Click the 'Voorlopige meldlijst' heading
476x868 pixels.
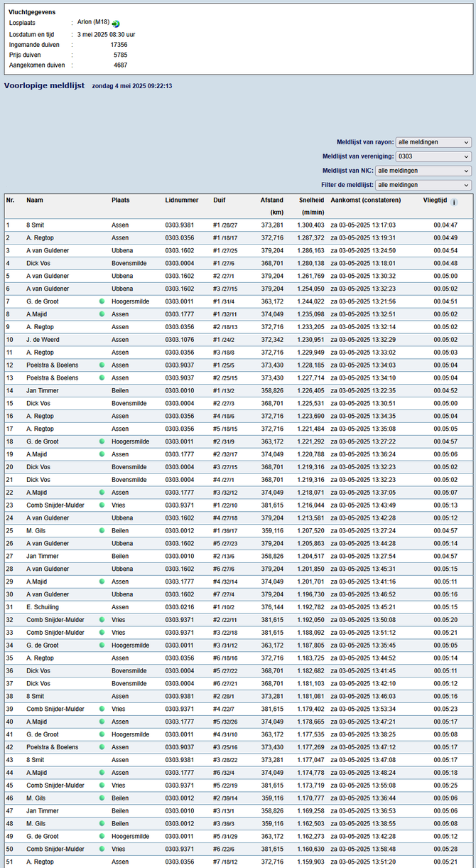tap(44, 85)
